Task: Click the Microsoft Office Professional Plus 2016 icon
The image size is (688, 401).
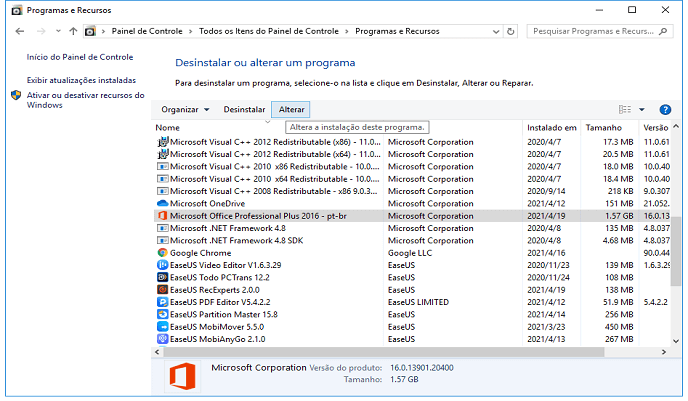Action: [162, 216]
